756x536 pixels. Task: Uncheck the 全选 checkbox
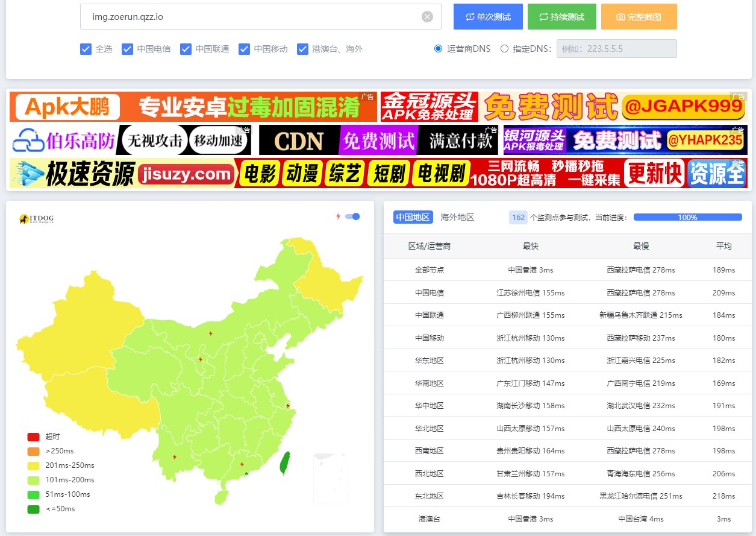[86, 49]
